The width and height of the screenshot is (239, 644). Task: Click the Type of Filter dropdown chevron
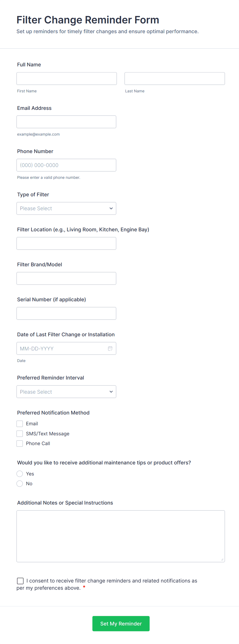111,208
